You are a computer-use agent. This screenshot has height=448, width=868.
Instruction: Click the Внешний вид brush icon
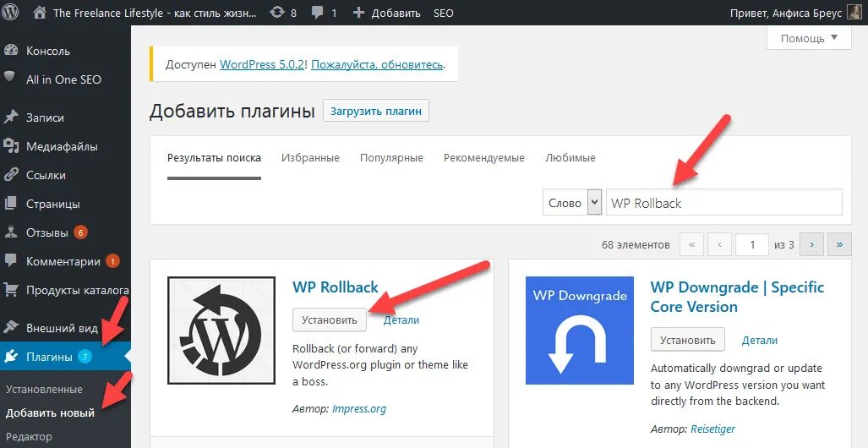click(11, 328)
